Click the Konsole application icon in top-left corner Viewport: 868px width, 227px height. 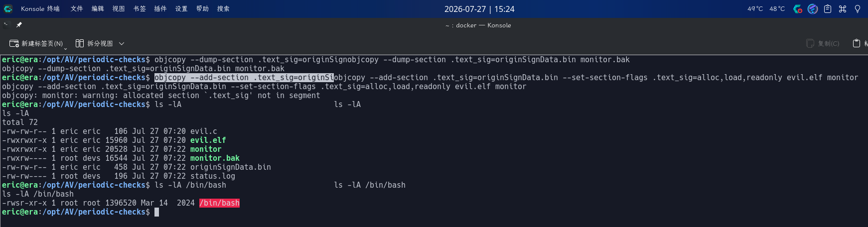8,9
